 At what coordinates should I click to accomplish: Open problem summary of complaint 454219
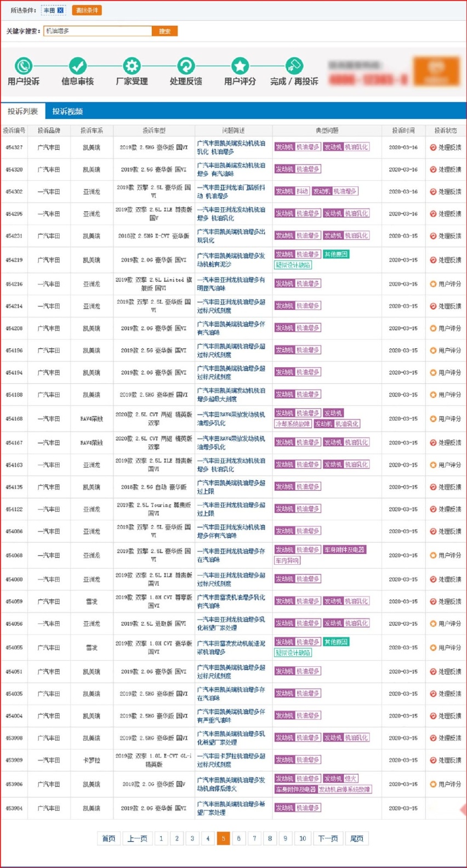(x=231, y=260)
